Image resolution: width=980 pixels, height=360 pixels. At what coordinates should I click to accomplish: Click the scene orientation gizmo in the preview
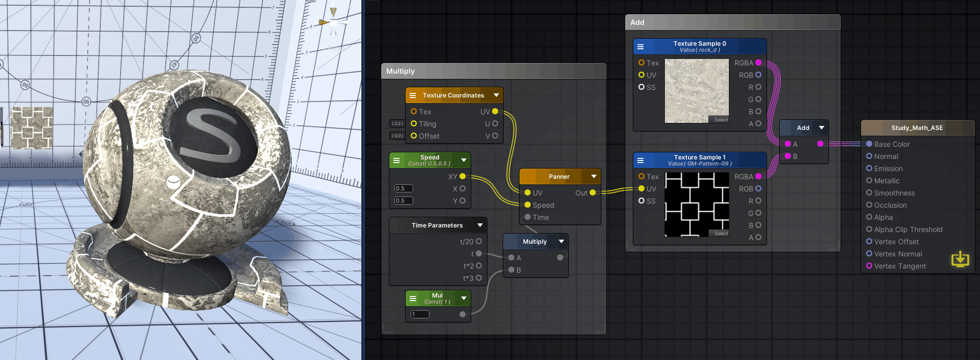(333, 22)
